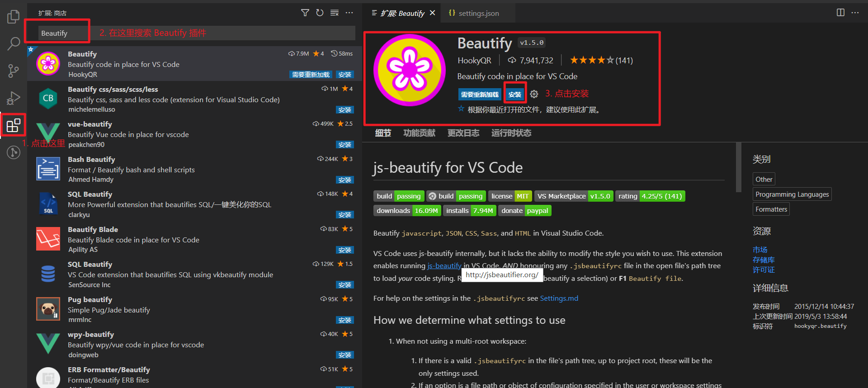Click the CB icon of Beautify css/sass/scss/less
Viewport: 868px width, 388px height.
tap(48, 98)
